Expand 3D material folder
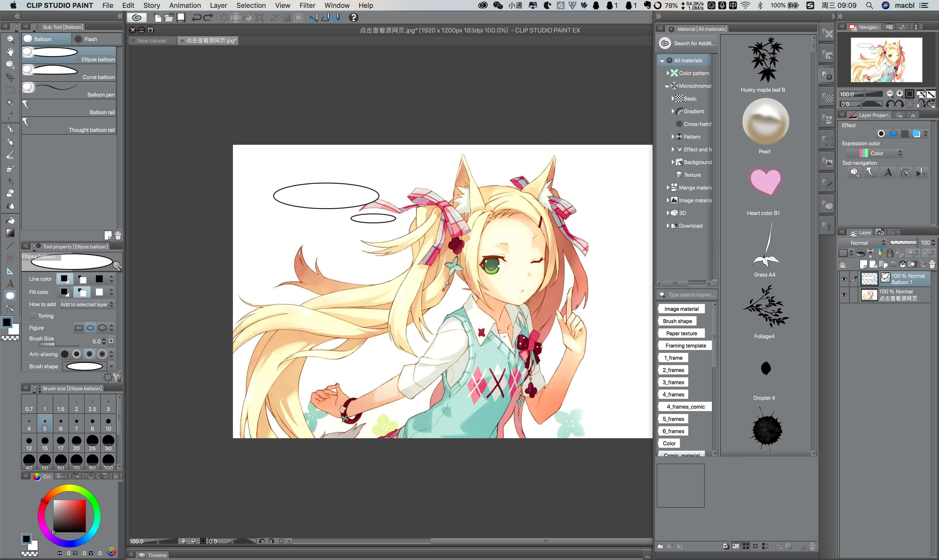This screenshot has height=560, width=939. pyautogui.click(x=668, y=213)
